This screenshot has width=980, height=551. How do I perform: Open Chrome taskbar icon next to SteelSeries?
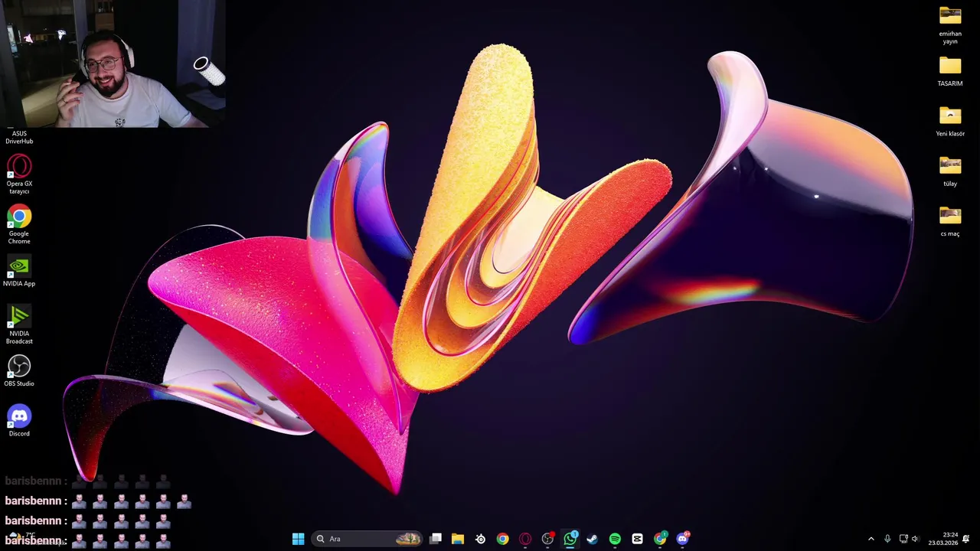[x=502, y=539]
